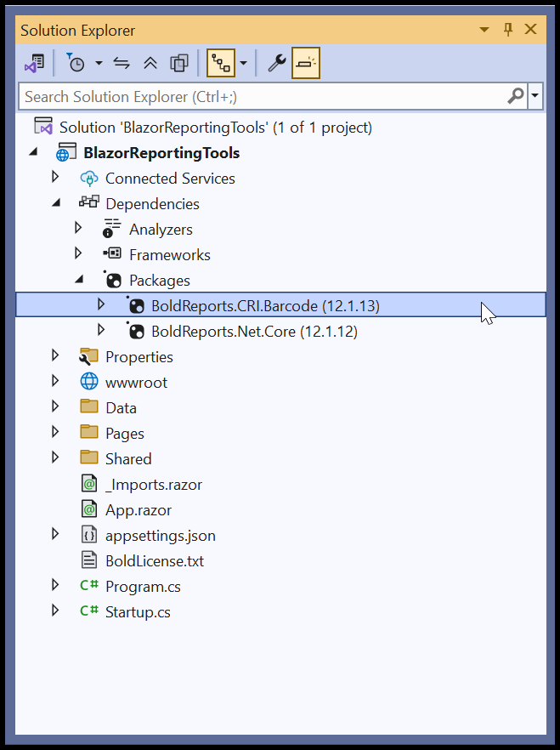Open Properties wrench icon
This screenshot has height=750, width=560.
(x=277, y=63)
